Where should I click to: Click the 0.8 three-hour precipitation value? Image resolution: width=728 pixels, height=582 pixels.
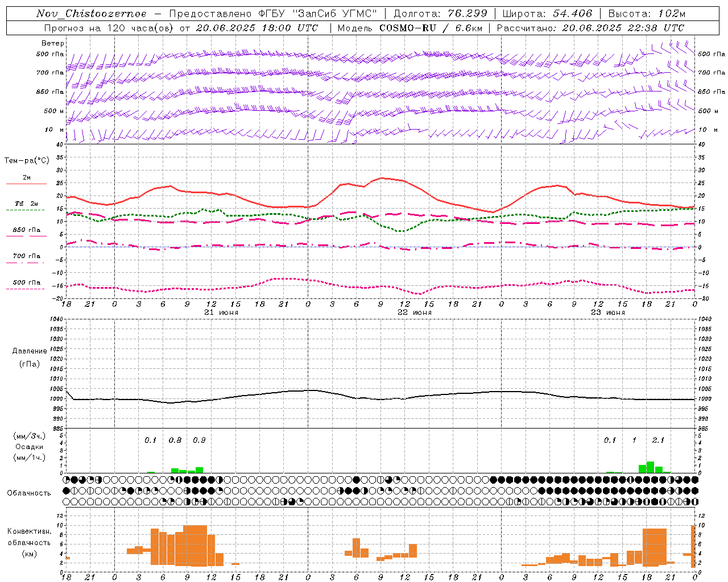coord(175,440)
